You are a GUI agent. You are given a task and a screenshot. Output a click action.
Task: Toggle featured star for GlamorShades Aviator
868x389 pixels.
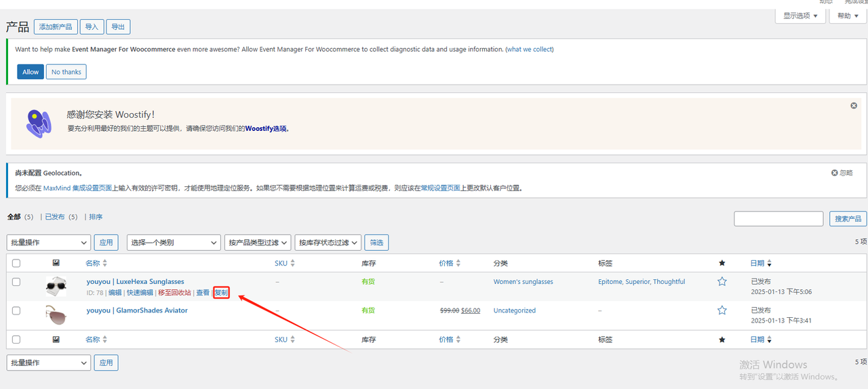point(722,310)
